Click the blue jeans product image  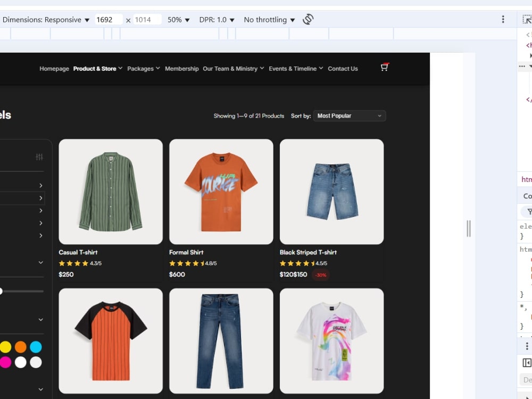tap(221, 341)
